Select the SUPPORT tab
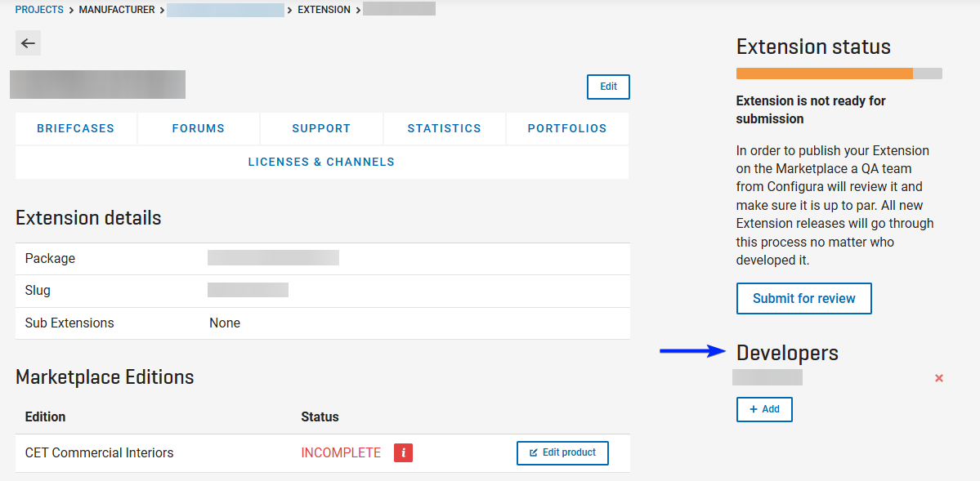The width and height of the screenshot is (980, 481). [x=320, y=128]
